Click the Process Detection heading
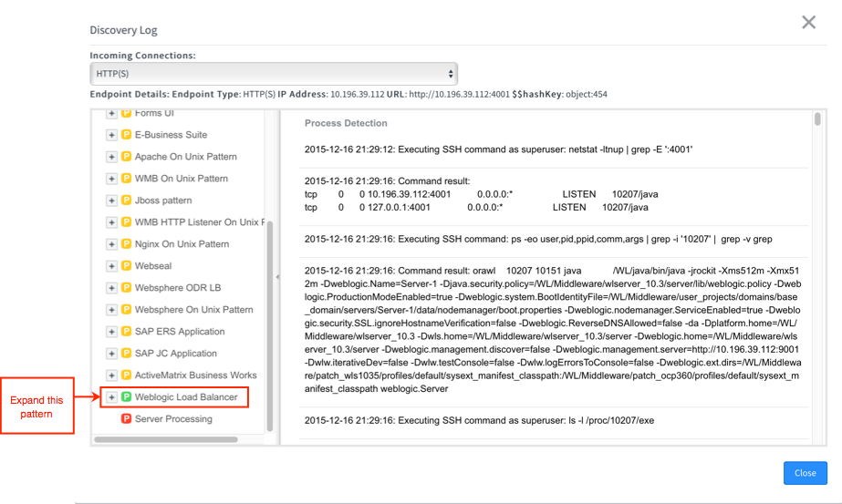842x504 pixels. (x=346, y=123)
